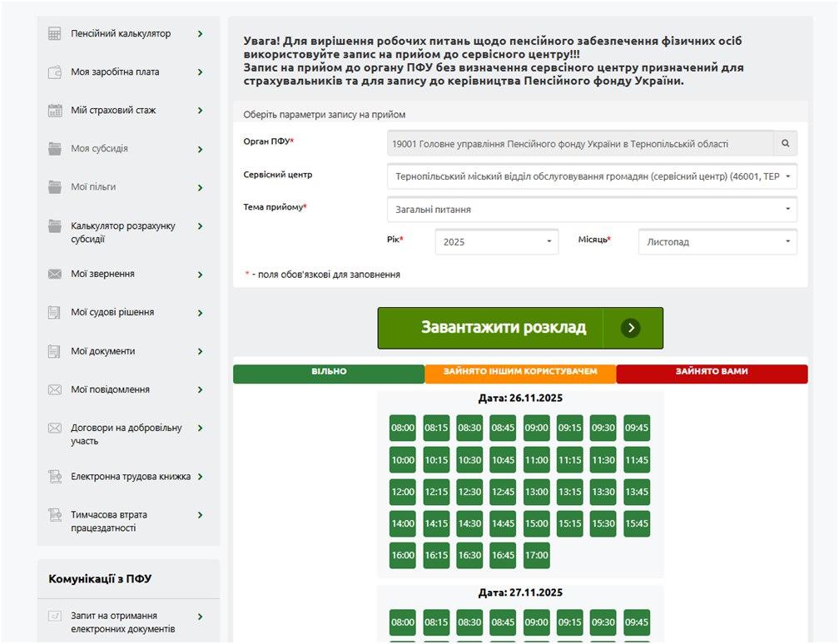Click the green ВІЛЬНО legend bar

[329, 373]
